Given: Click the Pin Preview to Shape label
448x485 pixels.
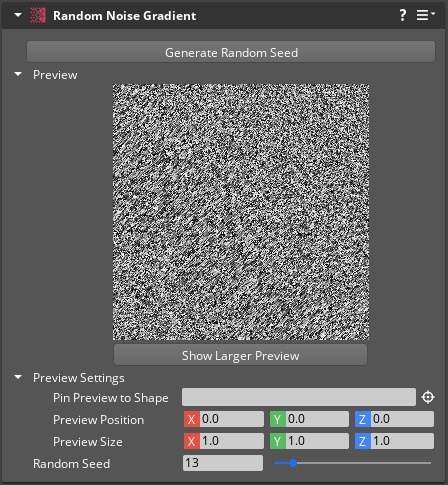Looking at the screenshot, I should (111, 398).
